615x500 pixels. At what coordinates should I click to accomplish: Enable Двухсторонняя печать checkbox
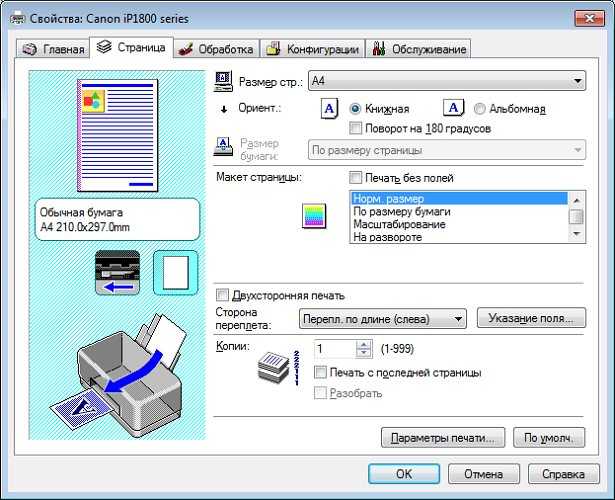point(222,295)
